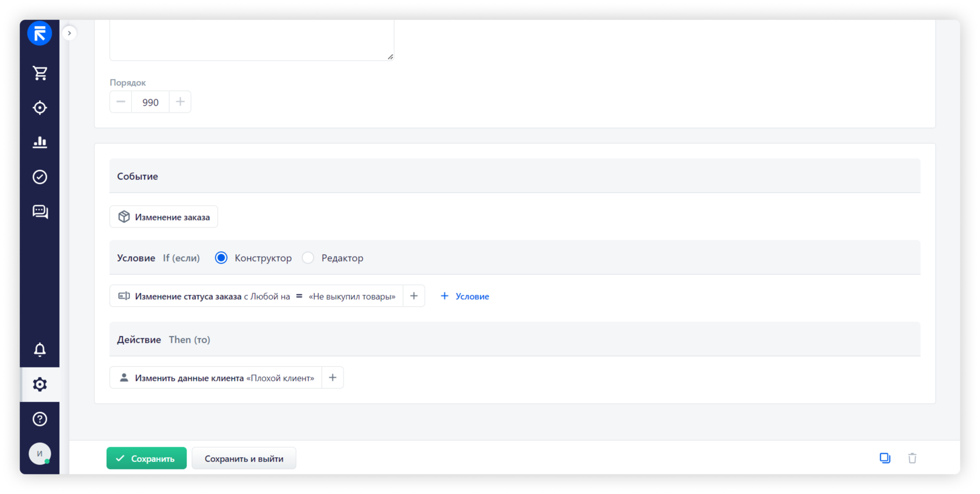The image size is (980, 494).
Task: Click the empty description textarea
Action: pos(252,40)
